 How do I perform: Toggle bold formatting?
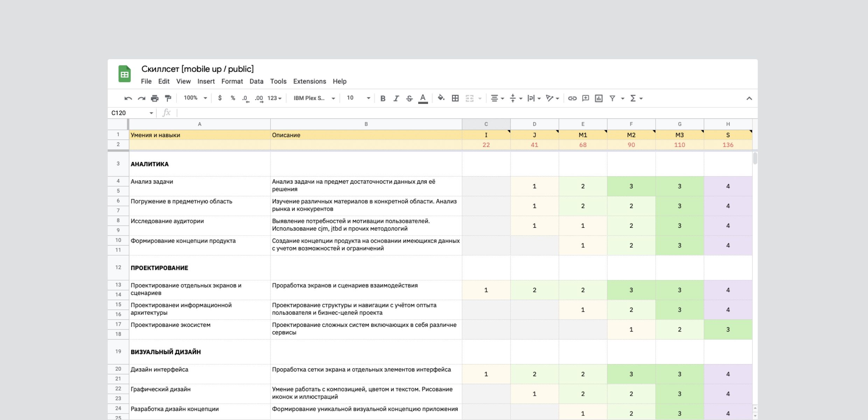[x=383, y=98]
